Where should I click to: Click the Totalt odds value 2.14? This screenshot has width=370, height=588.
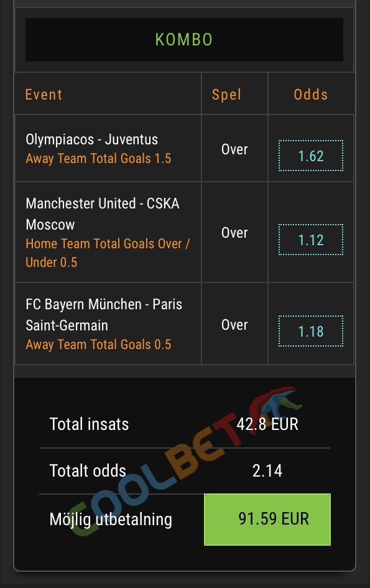[267, 470]
